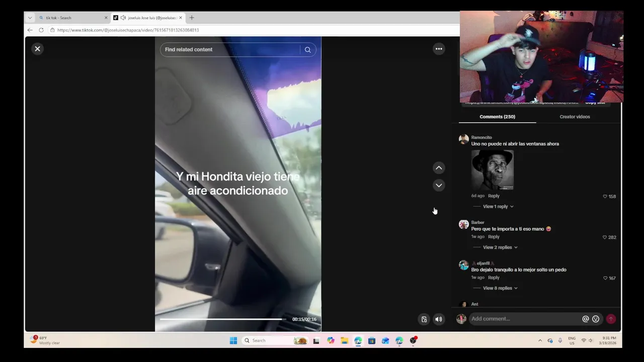Open the Ant username link
Viewport: 644px width, 362px height.
coord(474,304)
